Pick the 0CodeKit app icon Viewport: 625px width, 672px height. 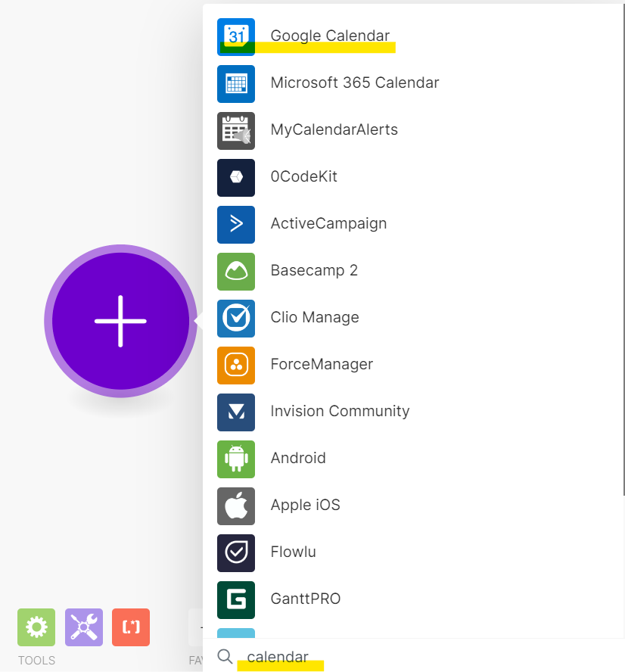pyautogui.click(x=236, y=177)
